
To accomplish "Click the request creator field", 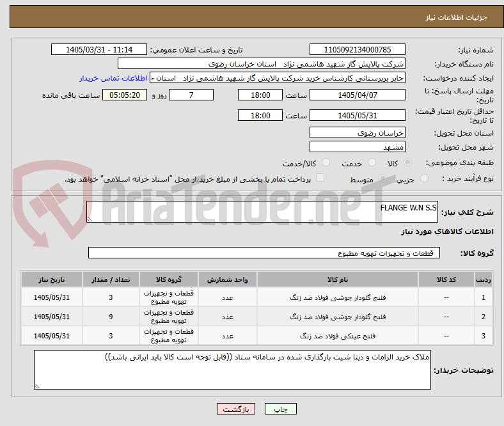I will (278, 78).
